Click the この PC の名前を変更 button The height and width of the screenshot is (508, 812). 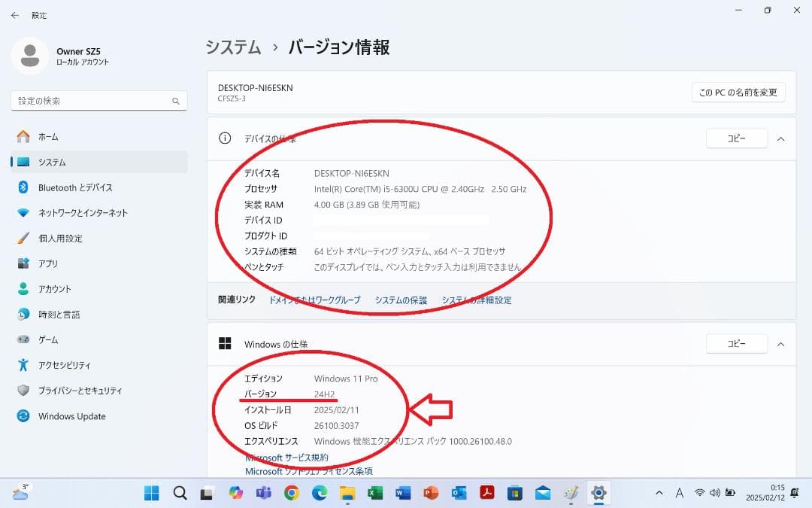point(738,92)
